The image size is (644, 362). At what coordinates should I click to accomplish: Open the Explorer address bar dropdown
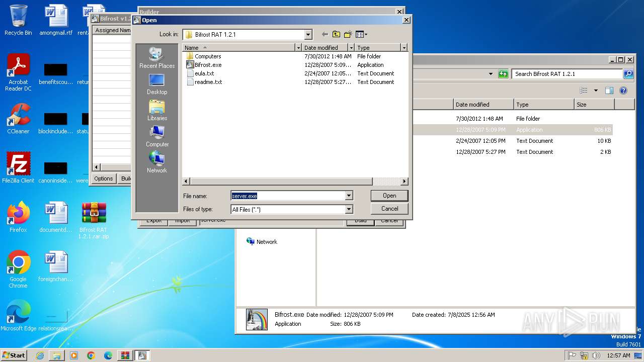pos(491,74)
